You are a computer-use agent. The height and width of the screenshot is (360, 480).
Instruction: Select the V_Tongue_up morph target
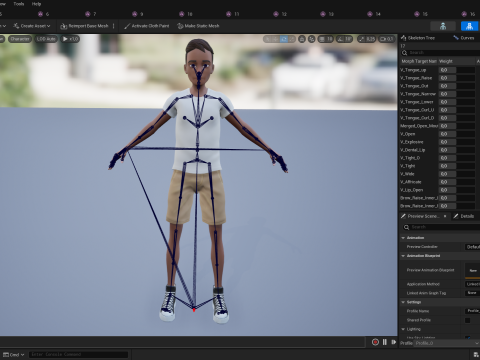(413, 70)
